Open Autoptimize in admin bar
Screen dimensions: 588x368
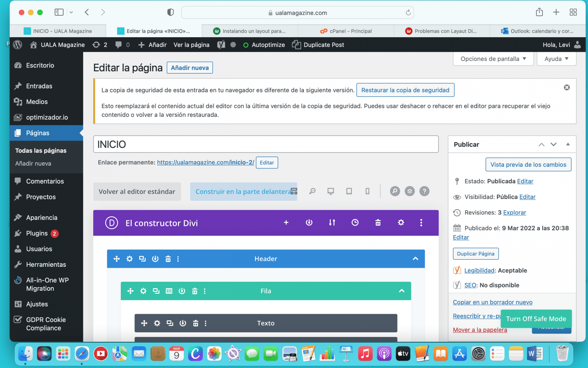point(264,45)
